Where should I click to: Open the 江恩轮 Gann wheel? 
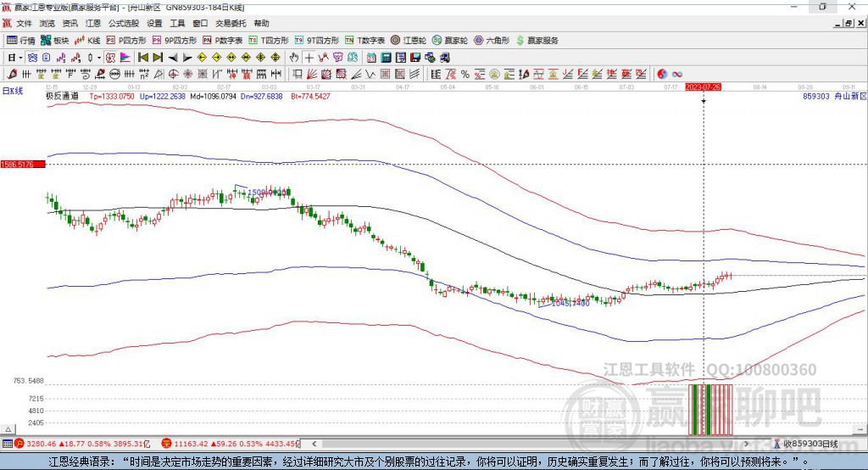pos(409,41)
